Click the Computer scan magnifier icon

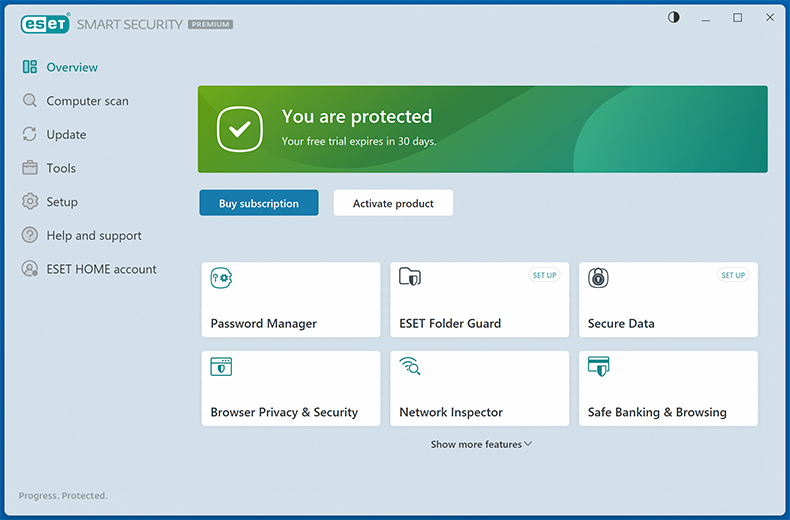pyautogui.click(x=30, y=100)
